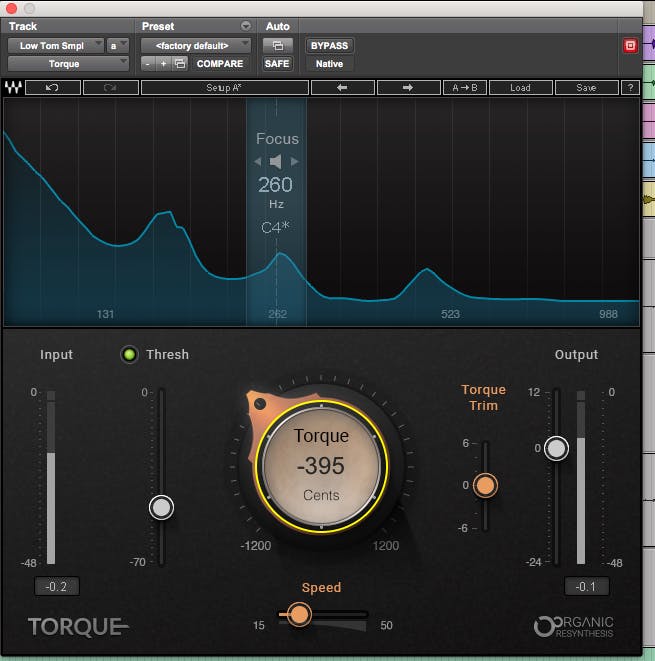
Task: Click the COMPARE button
Action: point(219,64)
